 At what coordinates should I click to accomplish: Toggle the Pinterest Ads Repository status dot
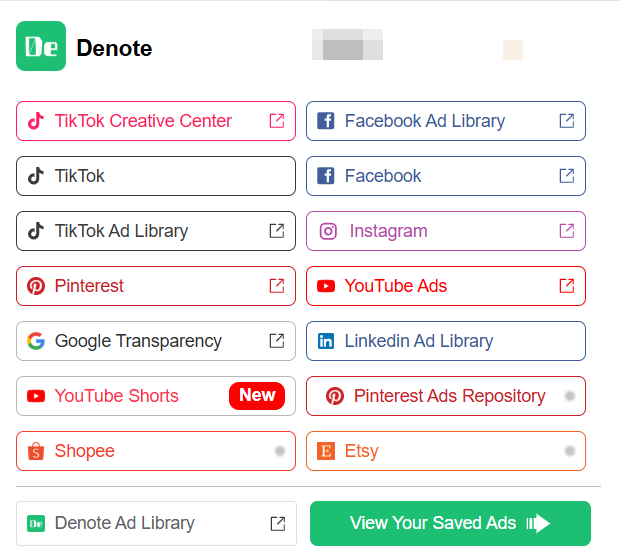click(x=569, y=396)
